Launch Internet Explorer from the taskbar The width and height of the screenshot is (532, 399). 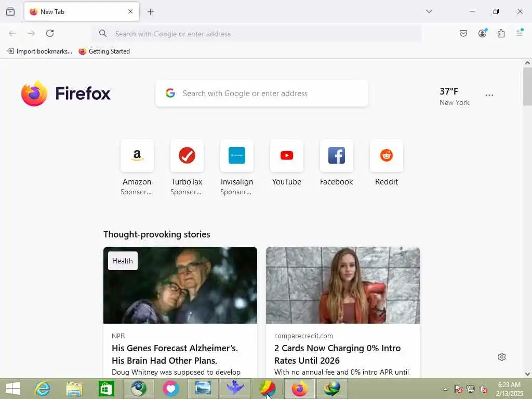(x=43, y=389)
